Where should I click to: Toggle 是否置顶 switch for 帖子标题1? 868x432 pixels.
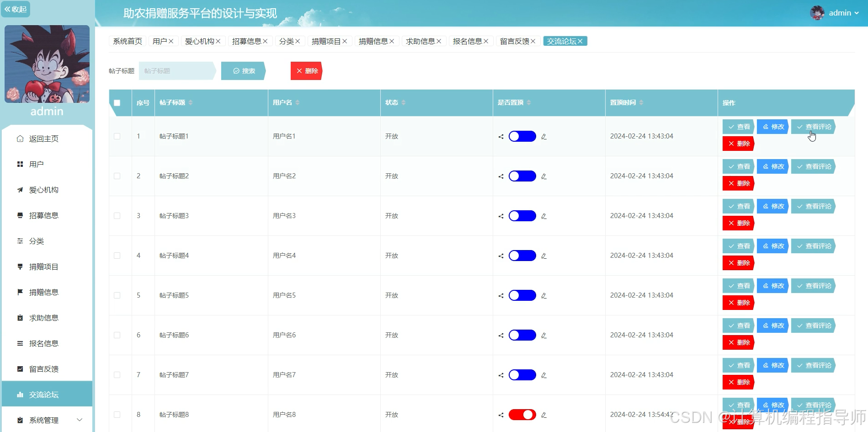coord(522,136)
